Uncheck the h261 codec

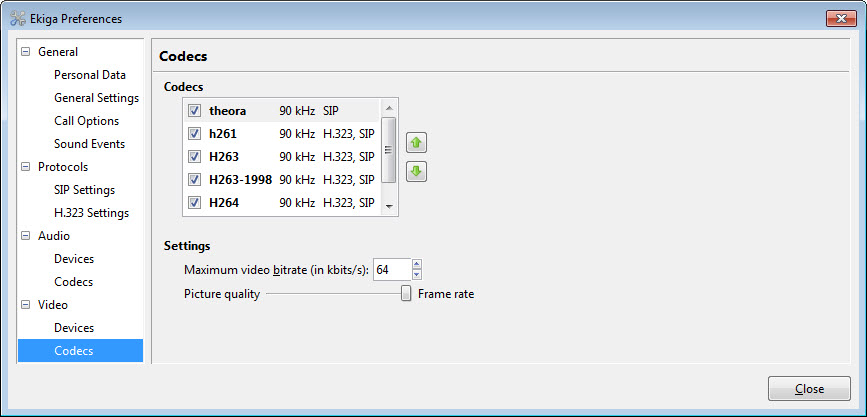pos(194,133)
